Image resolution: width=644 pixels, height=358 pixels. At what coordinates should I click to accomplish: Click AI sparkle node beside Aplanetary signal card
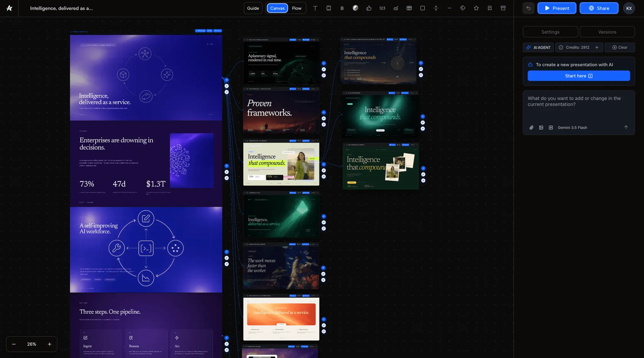[324, 69]
